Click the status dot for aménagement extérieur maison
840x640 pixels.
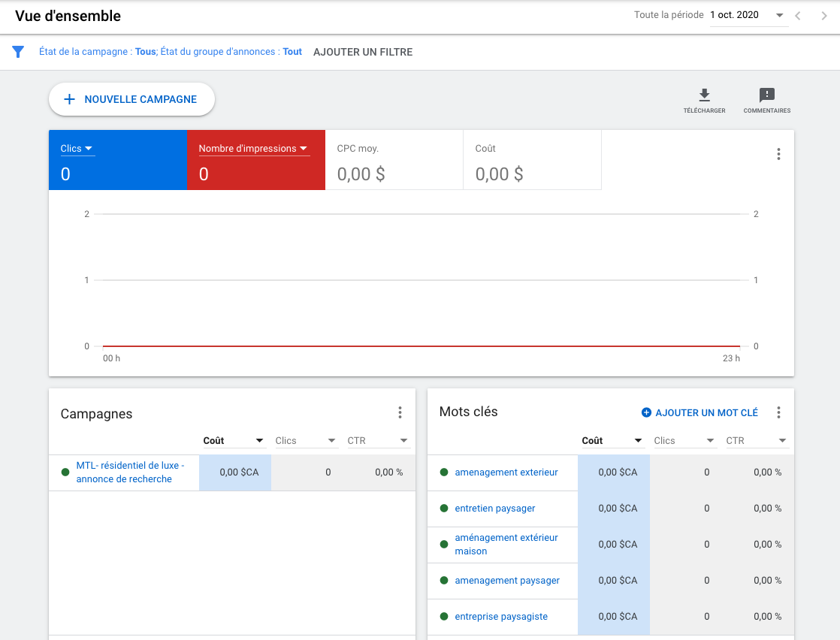click(x=444, y=544)
